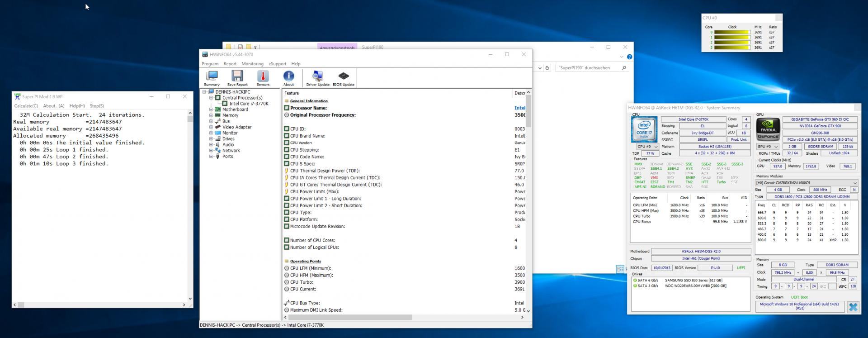
Task: Click the core 3 clock bar in CPU #0 widget
Action: click(732, 47)
